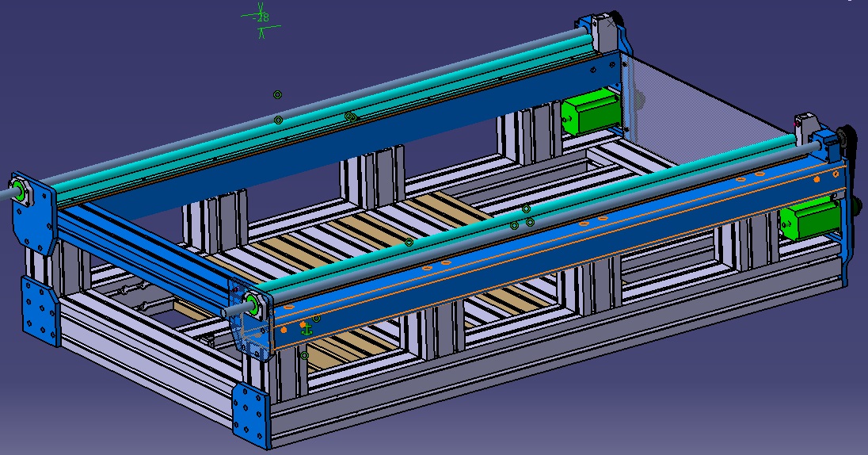Select the lone constraint symbol on near cyan rail

click(409, 243)
